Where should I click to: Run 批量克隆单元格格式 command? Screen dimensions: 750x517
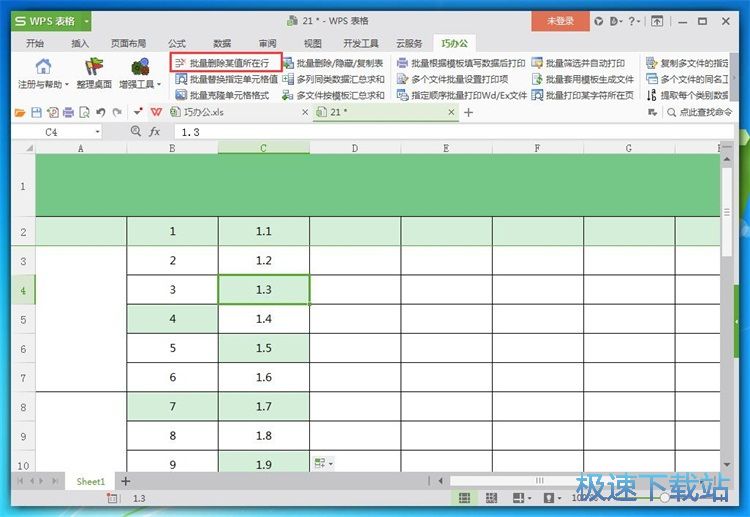coord(222,95)
